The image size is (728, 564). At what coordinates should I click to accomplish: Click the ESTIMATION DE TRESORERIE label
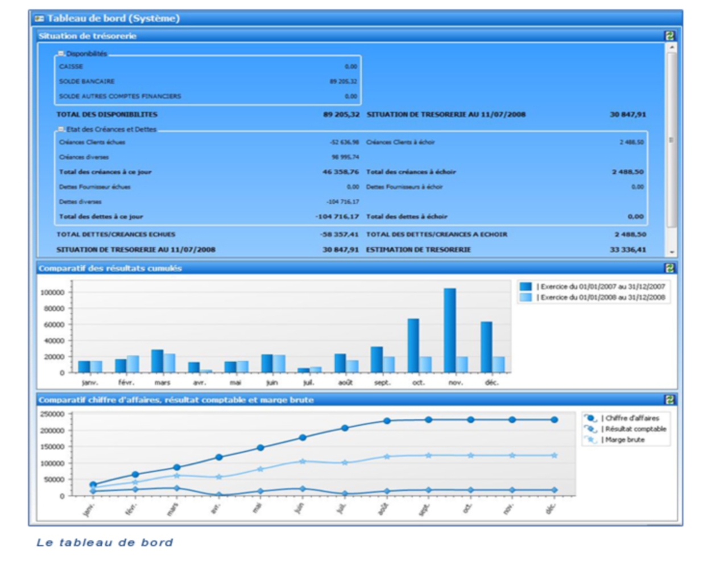pos(418,250)
